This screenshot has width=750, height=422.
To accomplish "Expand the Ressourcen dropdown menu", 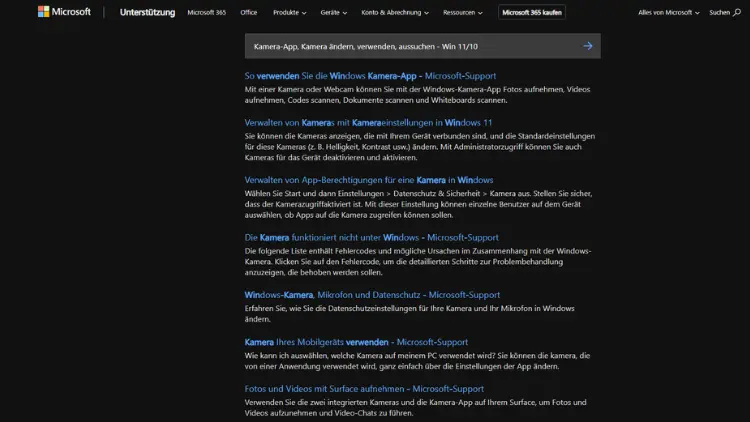I will point(463,12).
